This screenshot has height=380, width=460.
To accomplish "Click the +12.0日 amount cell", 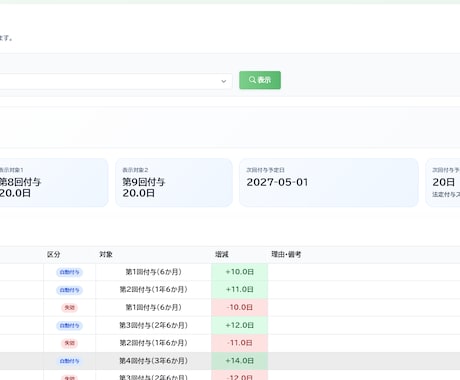I will [239, 325].
